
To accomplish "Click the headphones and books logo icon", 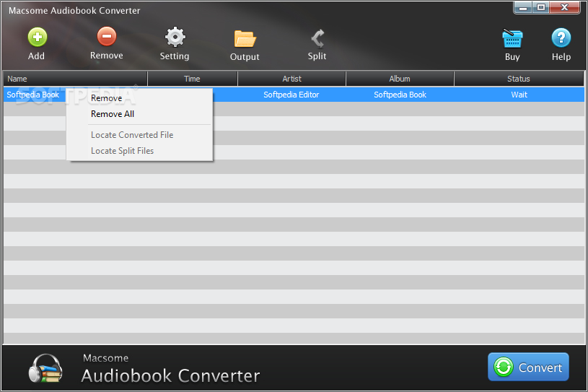I will pyautogui.click(x=45, y=368).
